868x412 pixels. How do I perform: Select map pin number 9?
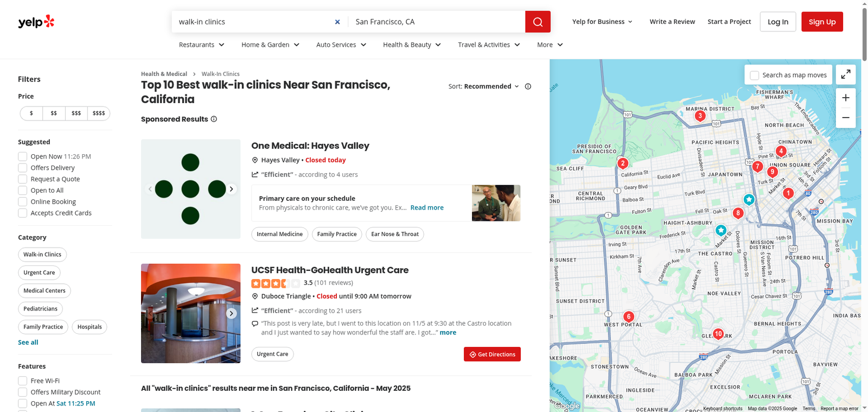pos(773,172)
